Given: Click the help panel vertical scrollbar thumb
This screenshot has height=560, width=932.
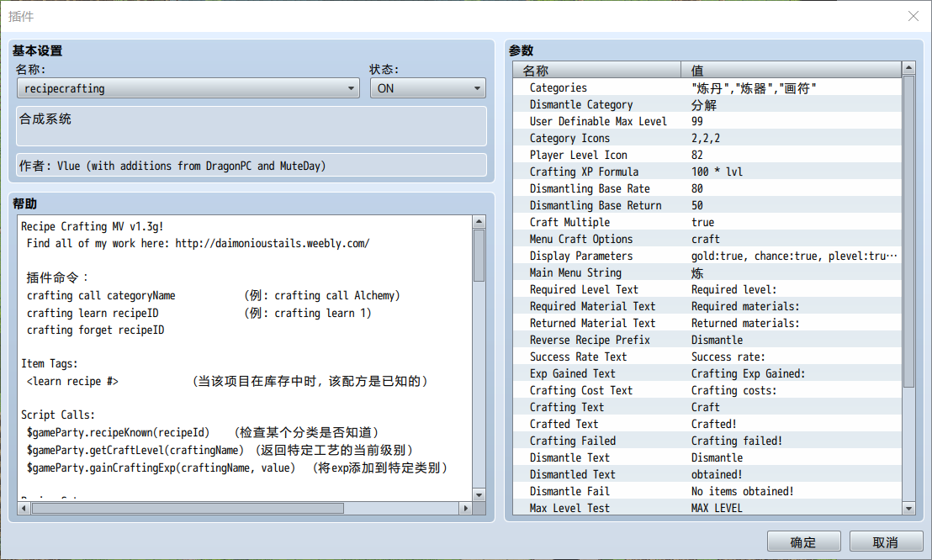Looking at the screenshot, I should pyautogui.click(x=479, y=256).
